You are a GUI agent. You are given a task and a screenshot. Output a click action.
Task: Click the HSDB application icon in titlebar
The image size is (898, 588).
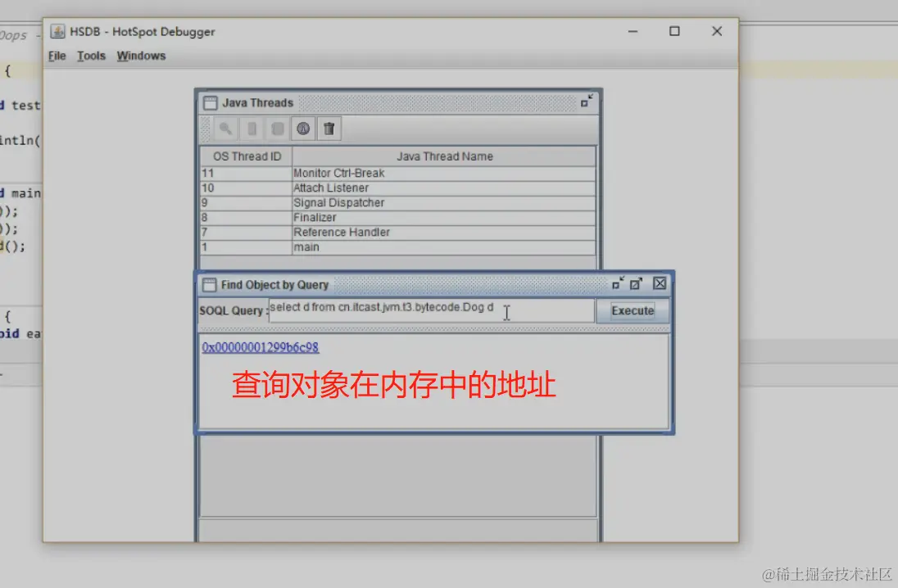pos(57,31)
